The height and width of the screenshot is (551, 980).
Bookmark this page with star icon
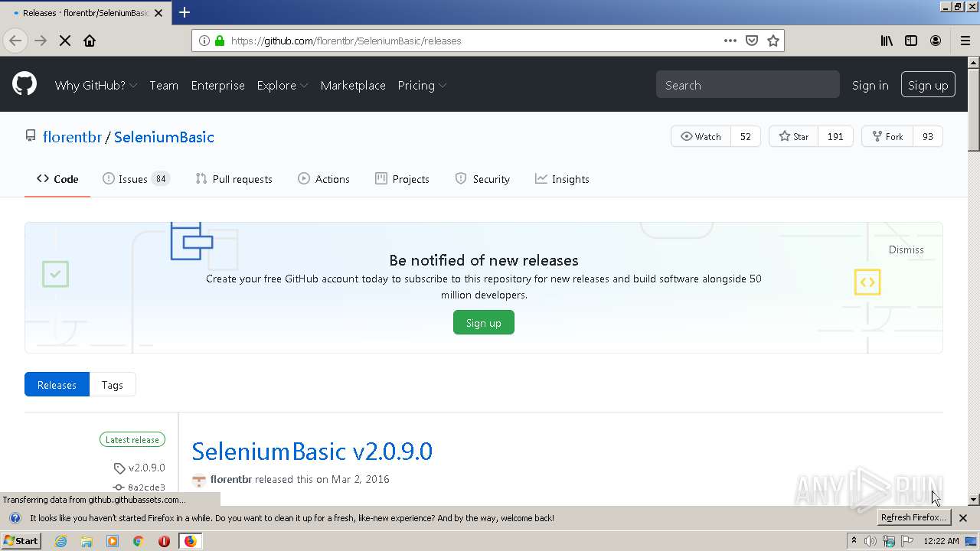coord(773,41)
